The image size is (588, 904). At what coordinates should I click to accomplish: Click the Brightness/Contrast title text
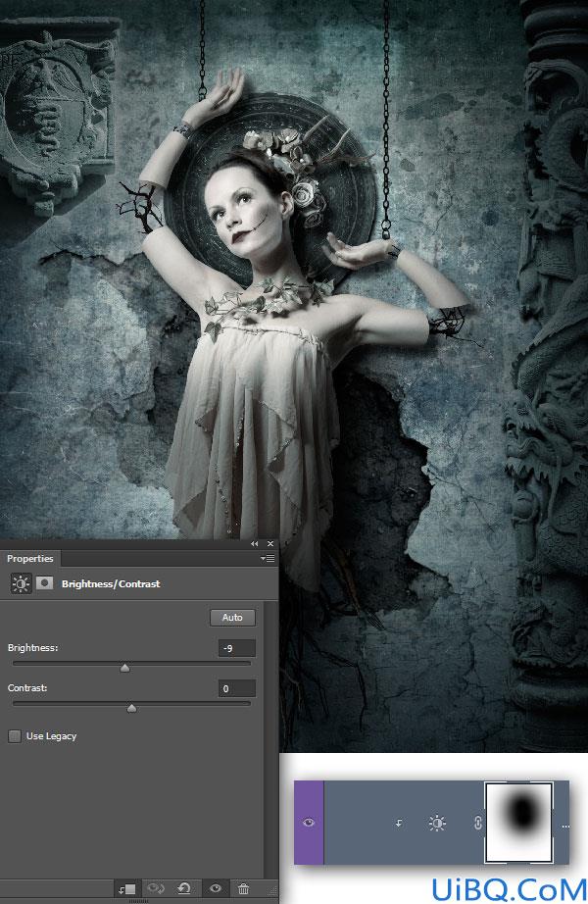pyautogui.click(x=111, y=583)
